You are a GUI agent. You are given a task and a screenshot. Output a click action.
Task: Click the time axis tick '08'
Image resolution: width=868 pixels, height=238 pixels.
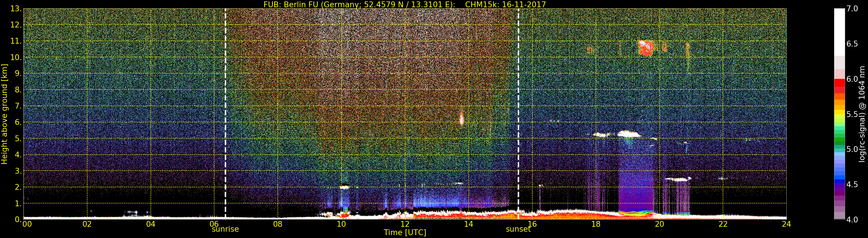(x=278, y=224)
